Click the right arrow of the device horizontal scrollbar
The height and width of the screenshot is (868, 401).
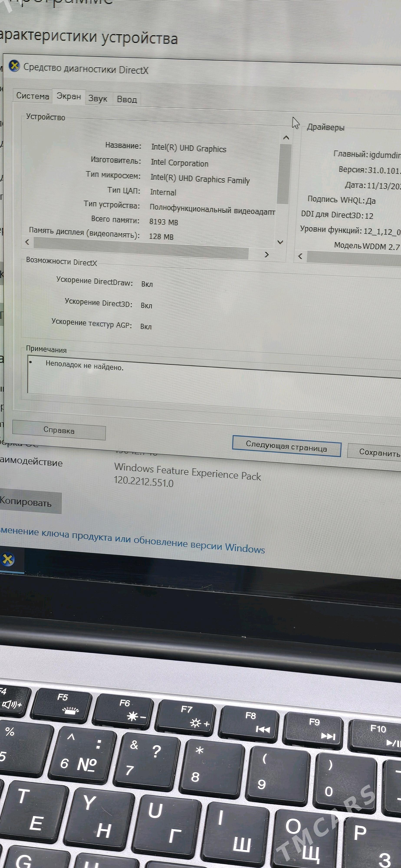(x=266, y=254)
